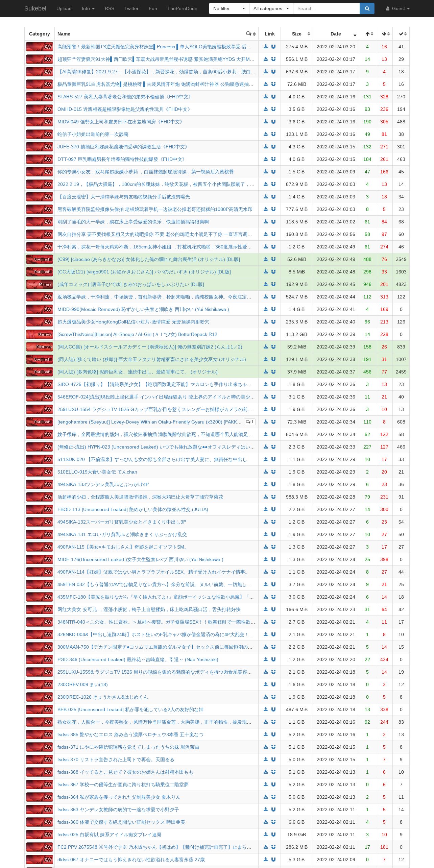This screenshot has width=434, height=868.
Task: Go to Sukebei home brand link
Action: coord(35,8)
